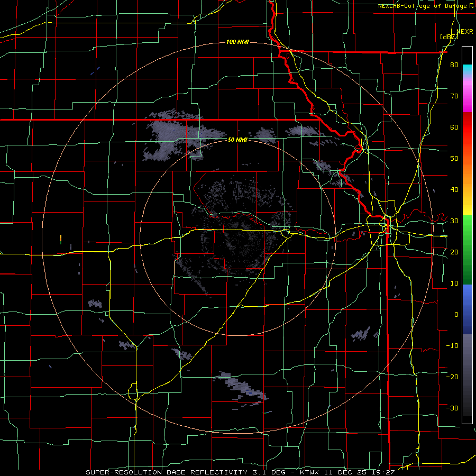Click the 50 NMI range ring label
The width and height of the screenshot is (476, 476).
point(237,140)
